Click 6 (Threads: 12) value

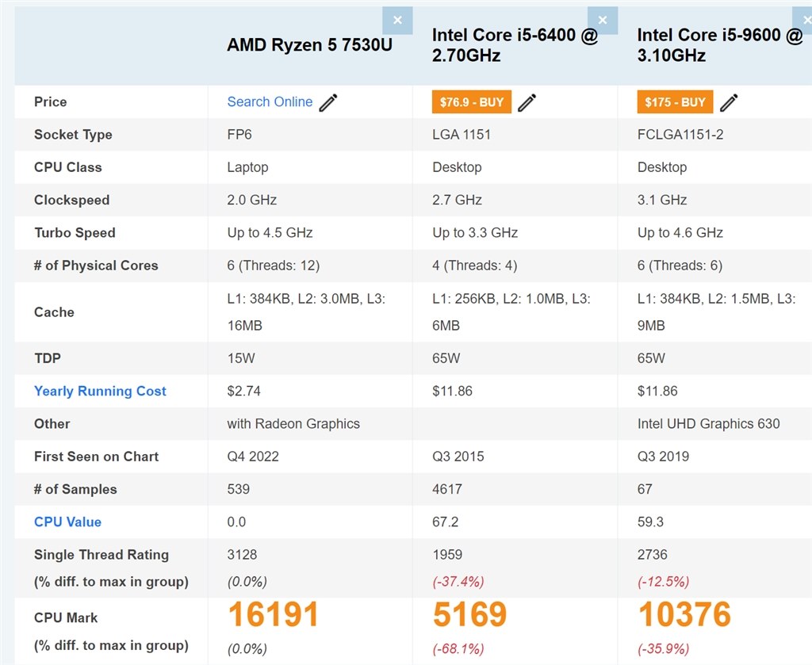[x=274, y=266]
